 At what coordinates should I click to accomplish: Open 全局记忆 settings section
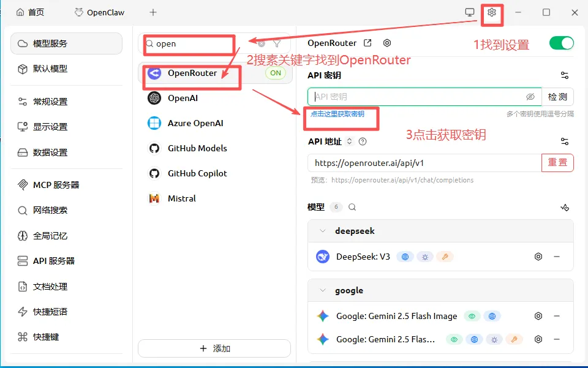pos(66,236)
